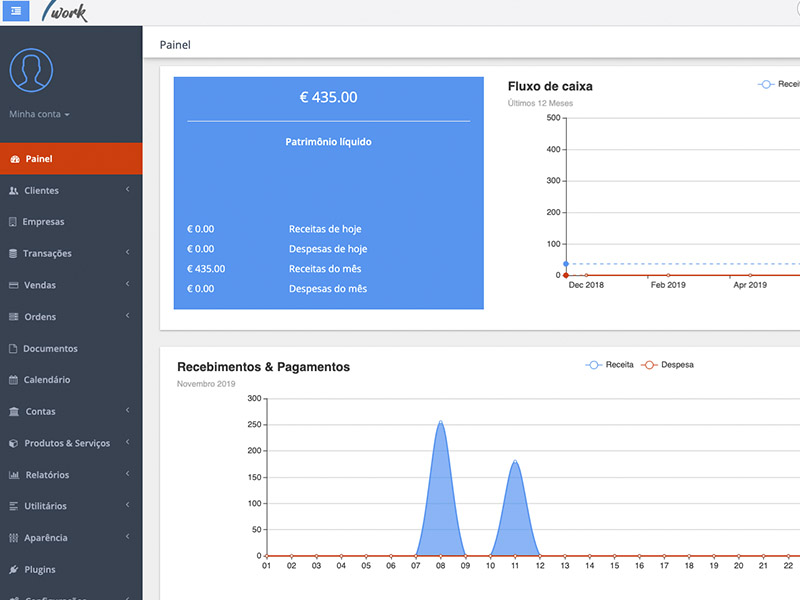Click the Clientes people icon

(x=14, y=190)
